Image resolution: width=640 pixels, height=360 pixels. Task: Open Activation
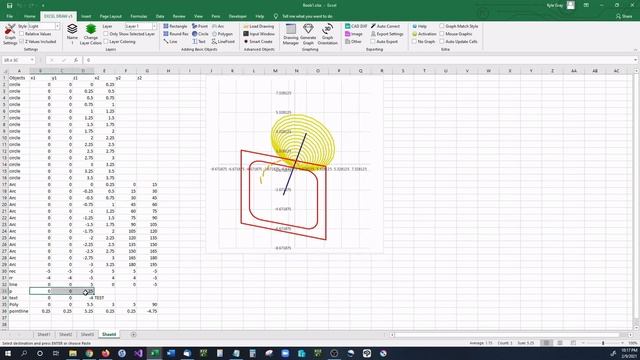424,34
